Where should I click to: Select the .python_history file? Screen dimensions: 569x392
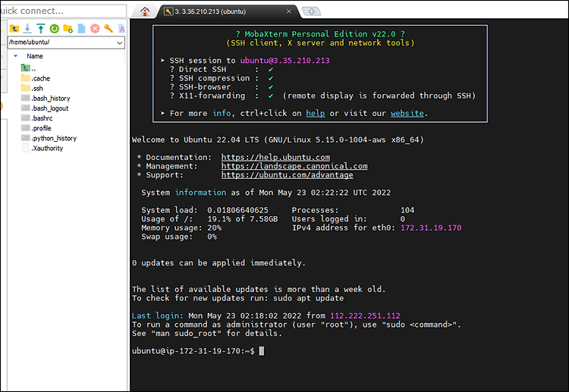[49, 138]
